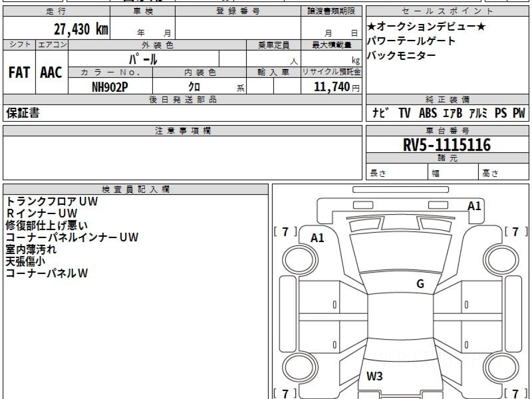Select the 室内薄汚れ note
Viewport: 532px width, 399px height.
point(31,249)
